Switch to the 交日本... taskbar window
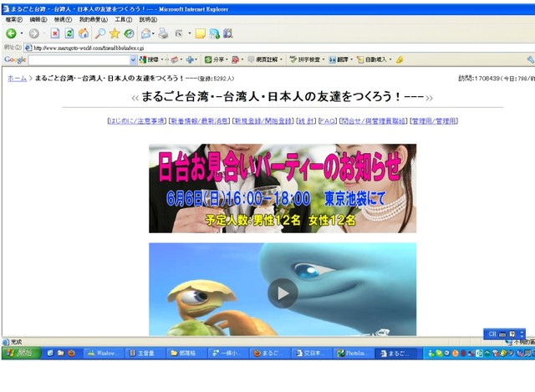 [312, 354]
